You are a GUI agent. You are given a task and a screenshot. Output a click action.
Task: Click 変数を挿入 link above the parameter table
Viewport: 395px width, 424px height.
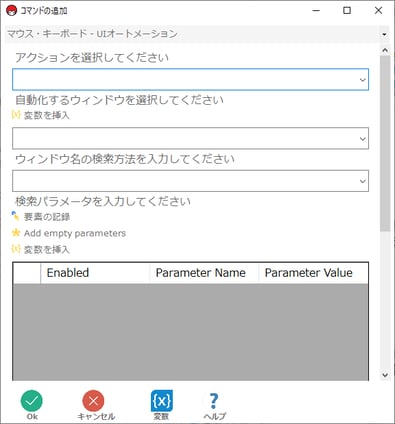(41, 249)
